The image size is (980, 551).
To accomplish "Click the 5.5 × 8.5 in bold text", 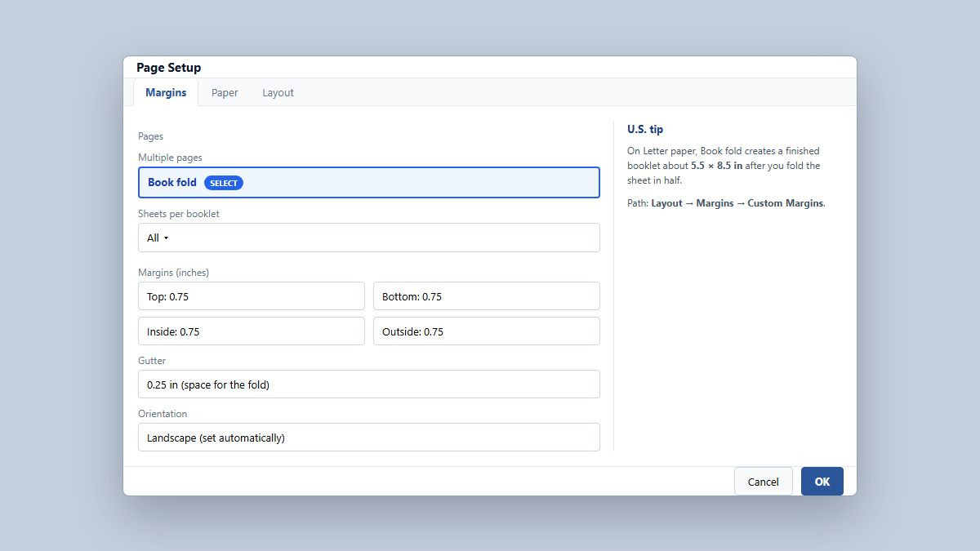I will coord(717,166).
